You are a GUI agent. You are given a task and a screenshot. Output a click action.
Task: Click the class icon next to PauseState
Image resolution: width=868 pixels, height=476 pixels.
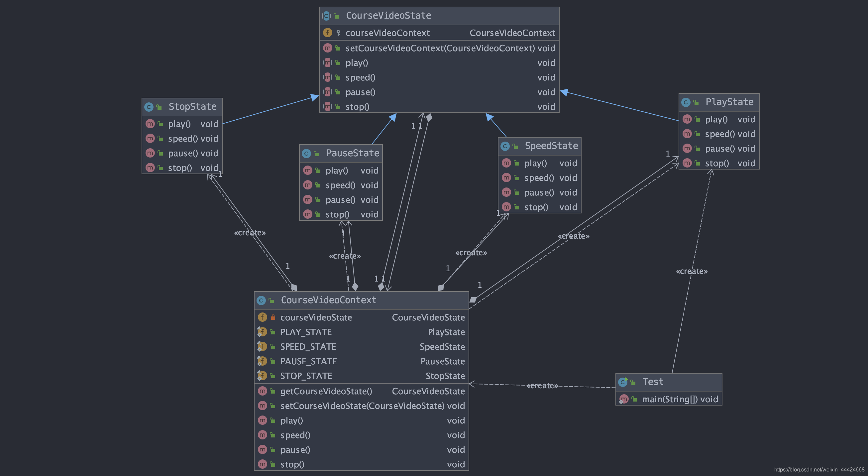tap(306, 154)
